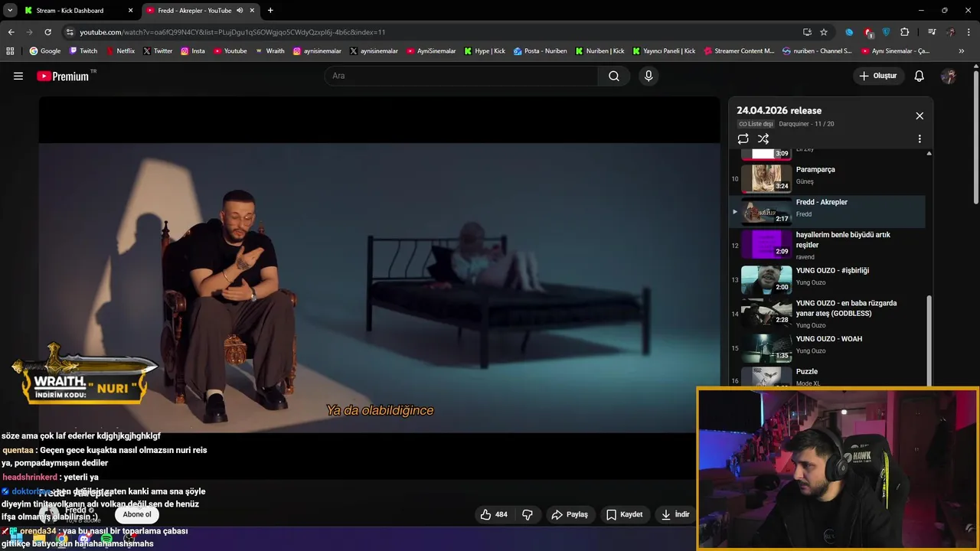Close the 24.04.2026 release playlist panel
980x551 pixels.
click(x=920, y=116)
